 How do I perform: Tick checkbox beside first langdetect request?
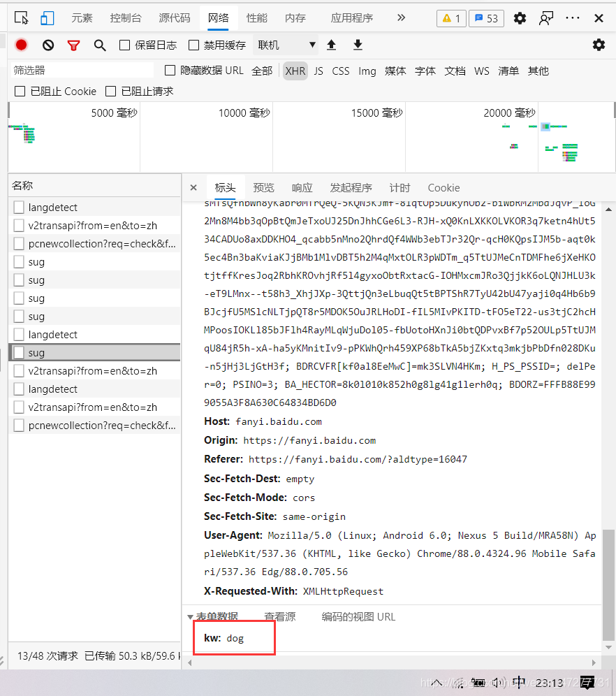pyautogui.click(x=19, y=208)
